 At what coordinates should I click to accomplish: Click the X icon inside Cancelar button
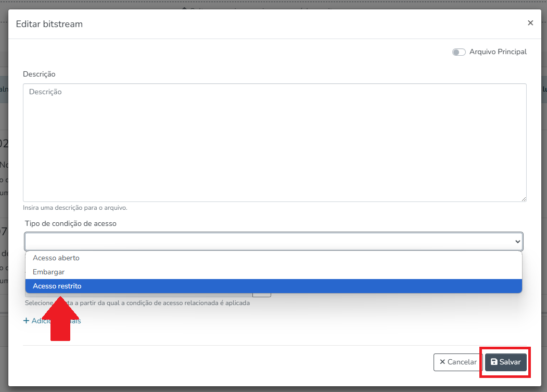coord(442,362)
